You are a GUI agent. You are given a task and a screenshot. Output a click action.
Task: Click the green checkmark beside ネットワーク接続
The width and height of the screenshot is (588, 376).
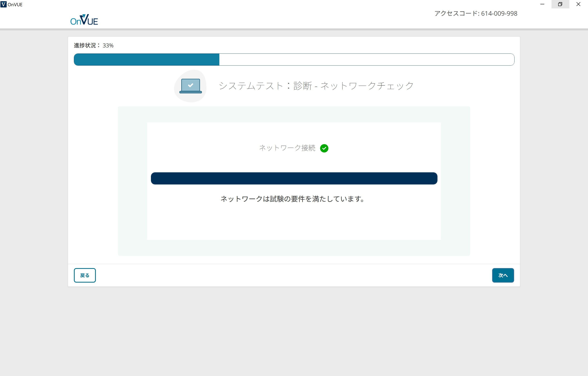click(x=324, y=148)
